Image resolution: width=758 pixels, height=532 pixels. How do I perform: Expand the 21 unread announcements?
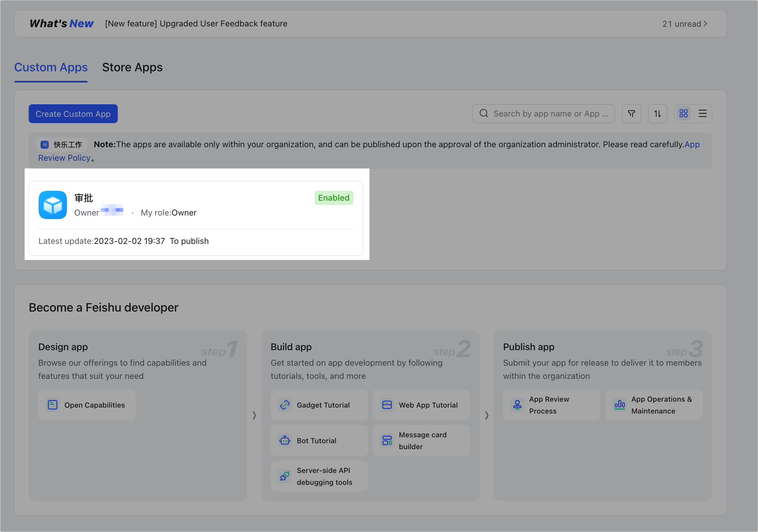[x=684, y=24]
